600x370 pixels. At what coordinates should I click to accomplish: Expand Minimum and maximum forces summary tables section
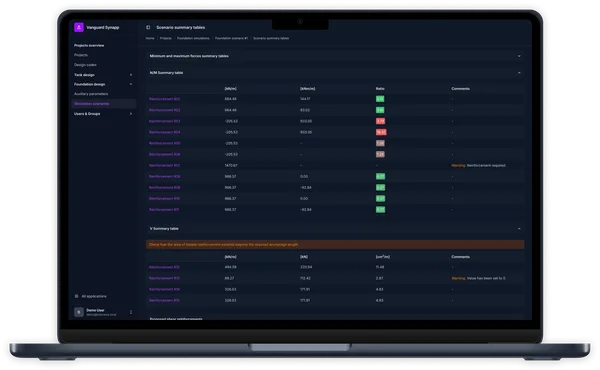coord(335,56)
